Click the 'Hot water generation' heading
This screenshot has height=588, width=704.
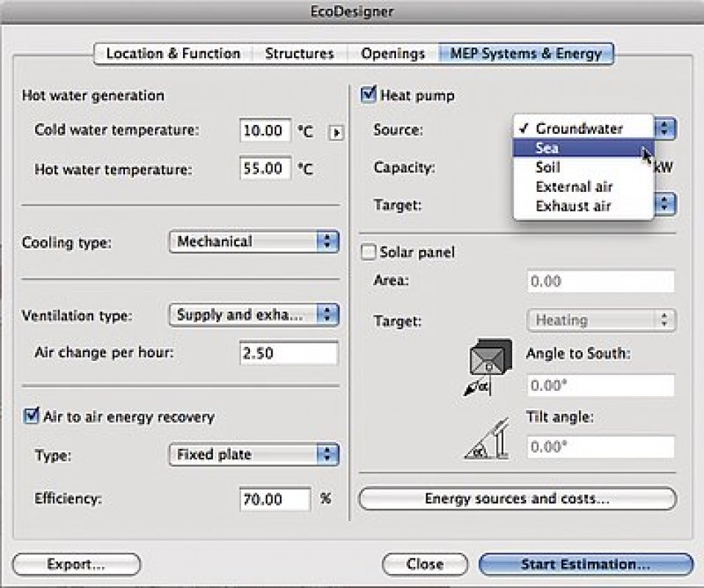coord(93,96)
